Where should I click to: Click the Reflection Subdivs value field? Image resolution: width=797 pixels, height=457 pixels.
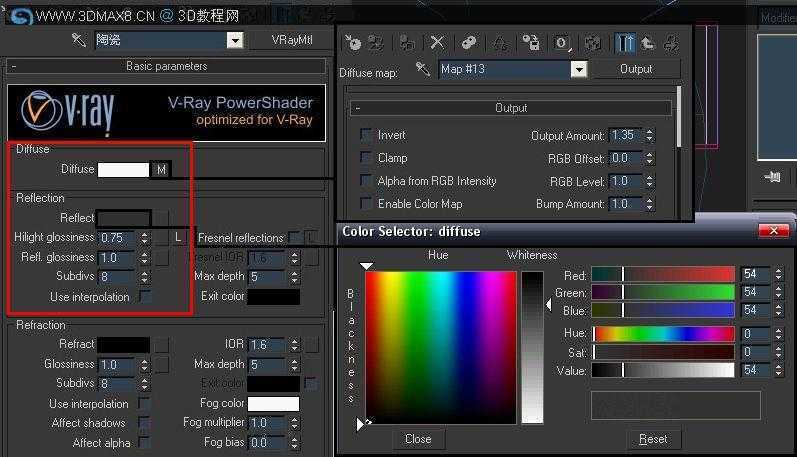tap(117, 277)
